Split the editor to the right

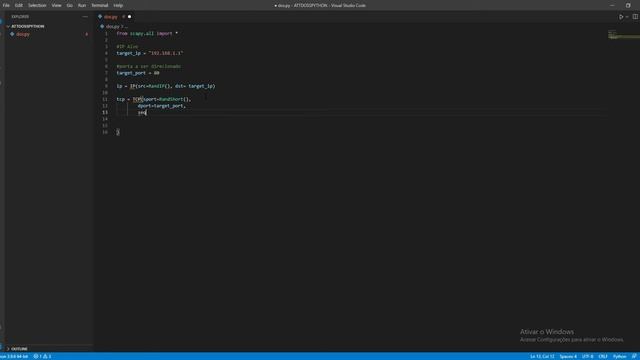(x=635, y=17)
